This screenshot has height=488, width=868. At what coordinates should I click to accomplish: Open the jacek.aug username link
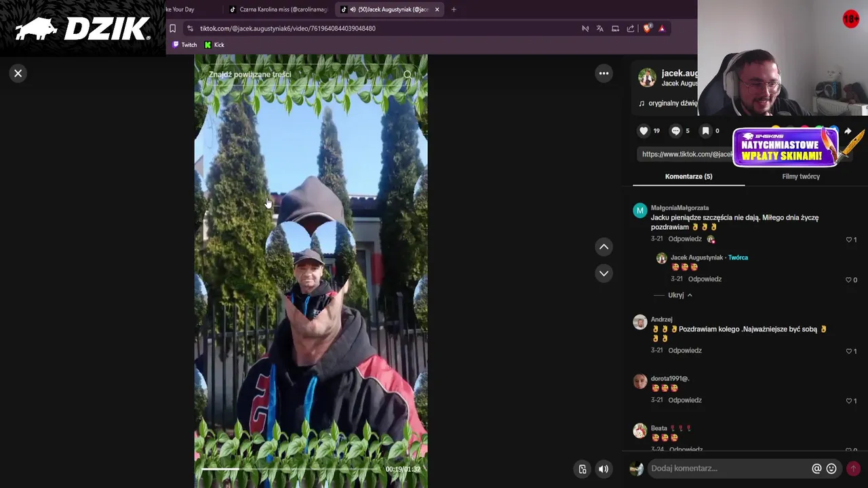pyautogui.click(x=679, y=73)
